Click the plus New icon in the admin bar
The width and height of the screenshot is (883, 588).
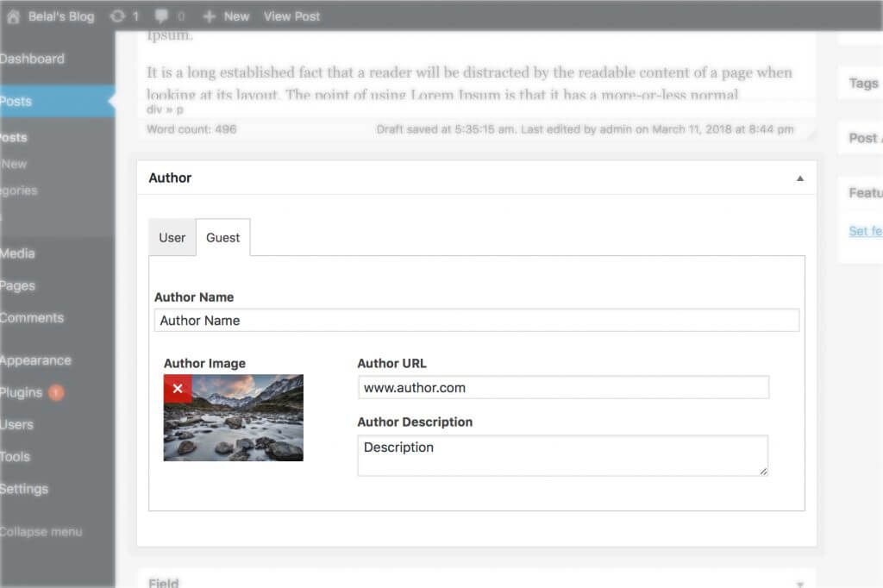click(x=209, y=16)
